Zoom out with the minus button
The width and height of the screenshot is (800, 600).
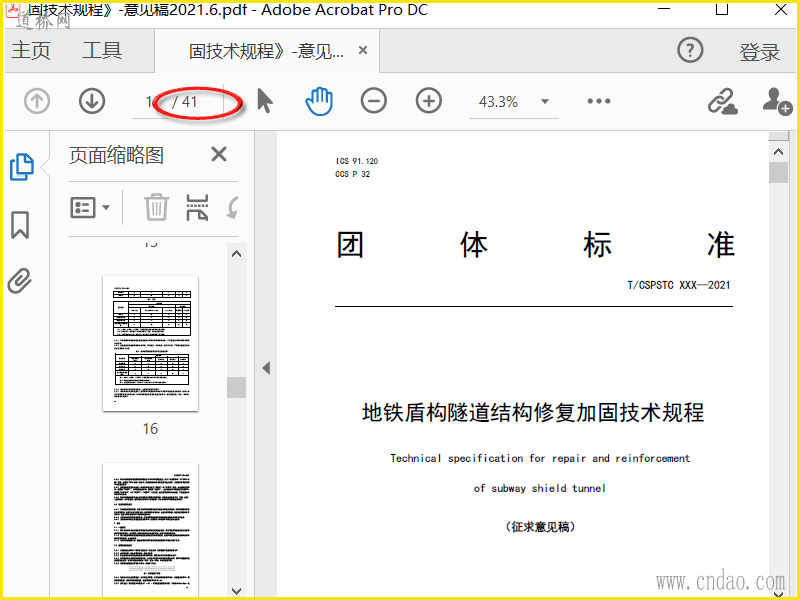[x=374, y=101]
